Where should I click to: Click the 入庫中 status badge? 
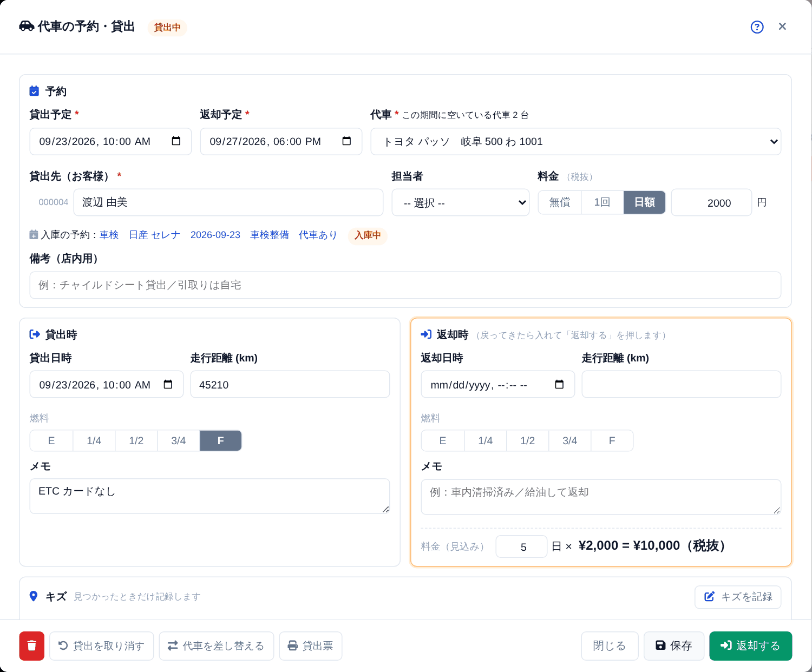[x=368, y=235]
